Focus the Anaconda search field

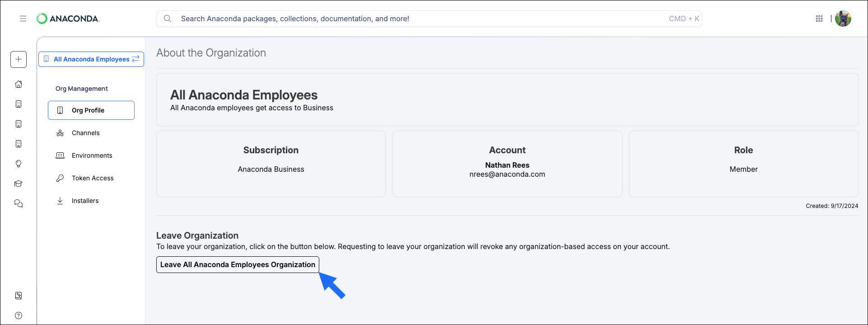[x=429, y=19]
